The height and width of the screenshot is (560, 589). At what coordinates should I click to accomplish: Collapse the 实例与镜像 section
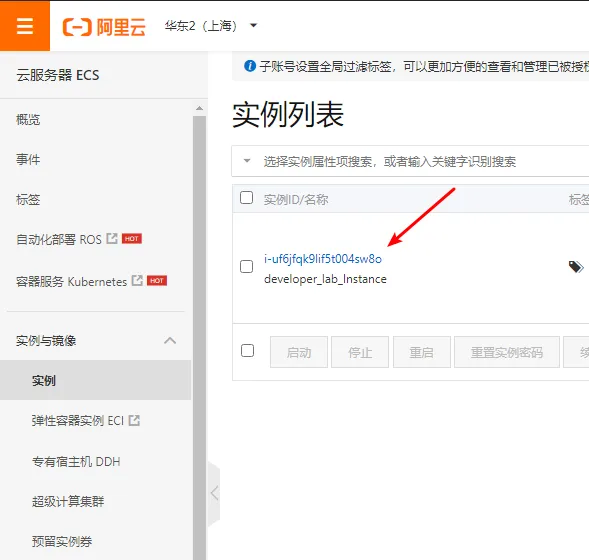[x=170, y=341]
